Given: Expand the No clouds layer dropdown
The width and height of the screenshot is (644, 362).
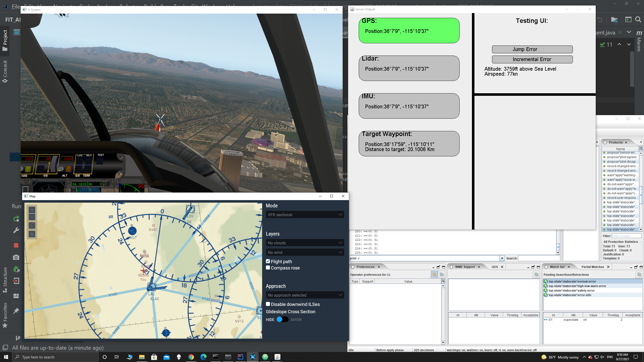Looking at the screenshot, I should [x=305, y=243].
